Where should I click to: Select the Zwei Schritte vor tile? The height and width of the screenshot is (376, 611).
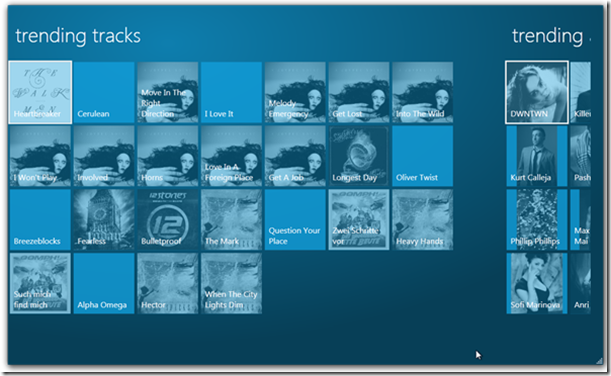(359, 220)
